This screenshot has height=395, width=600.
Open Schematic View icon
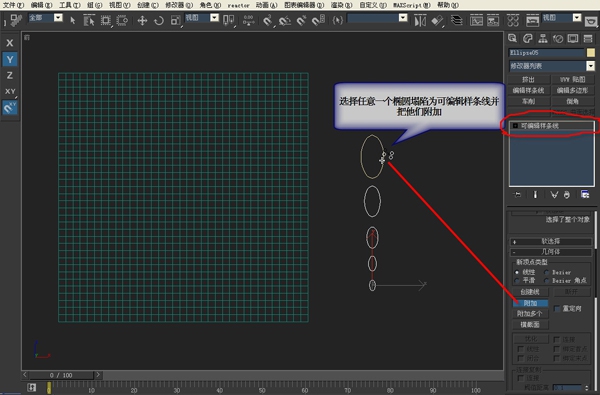coord(493,20)
